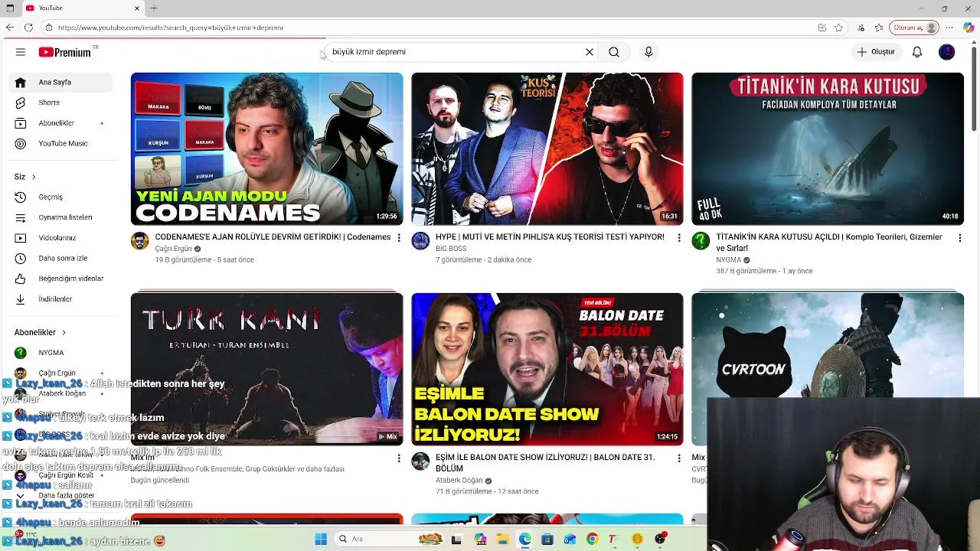Screen dimensions: 980x551
Task: Open the Codenames video thumbnail
Action: point(266,148)
